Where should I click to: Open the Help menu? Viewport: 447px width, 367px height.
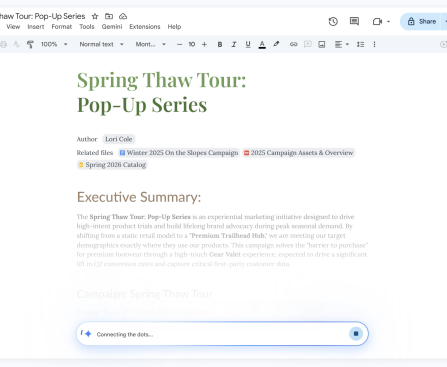coord(174,27)
